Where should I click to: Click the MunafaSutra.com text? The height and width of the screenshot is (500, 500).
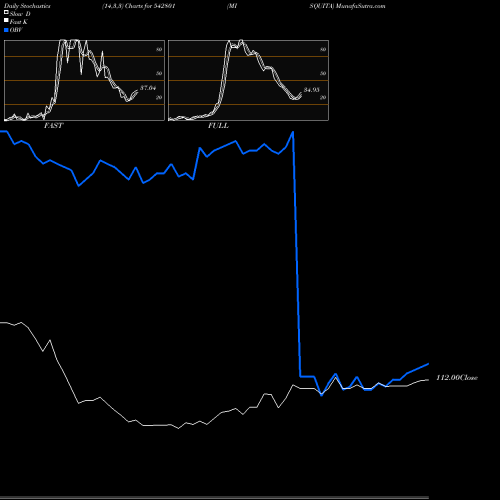(x=361, y=6)
